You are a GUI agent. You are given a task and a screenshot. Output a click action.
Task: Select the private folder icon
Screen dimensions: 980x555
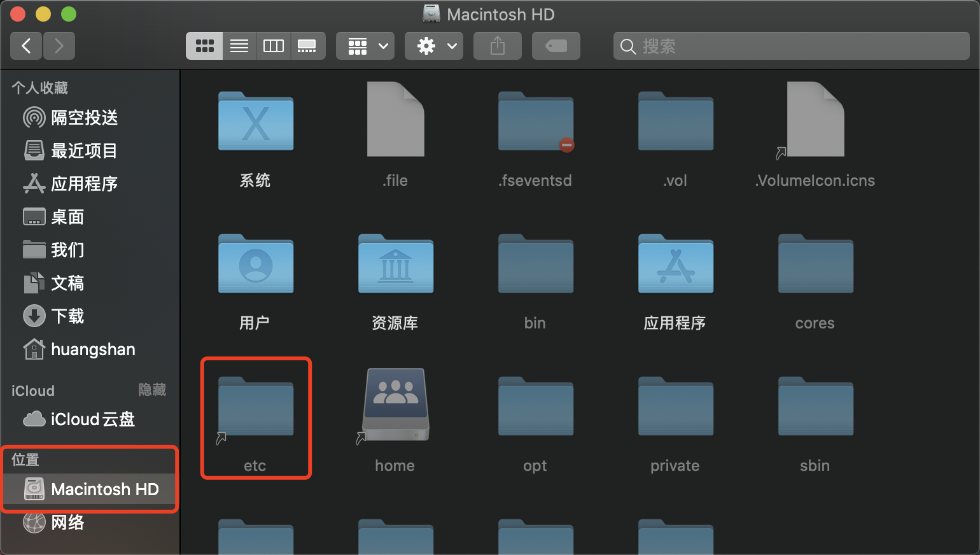tap(676, 406)
